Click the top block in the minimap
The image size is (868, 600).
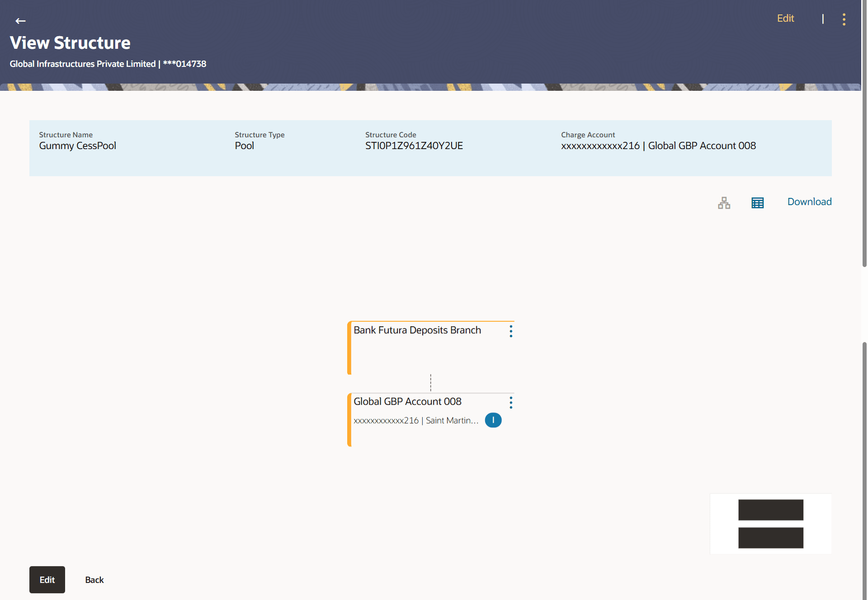770,510
